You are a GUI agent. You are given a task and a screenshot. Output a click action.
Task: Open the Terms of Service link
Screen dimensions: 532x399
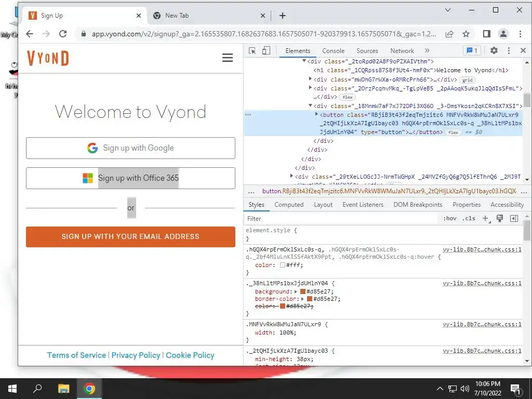tap(76, 355)
